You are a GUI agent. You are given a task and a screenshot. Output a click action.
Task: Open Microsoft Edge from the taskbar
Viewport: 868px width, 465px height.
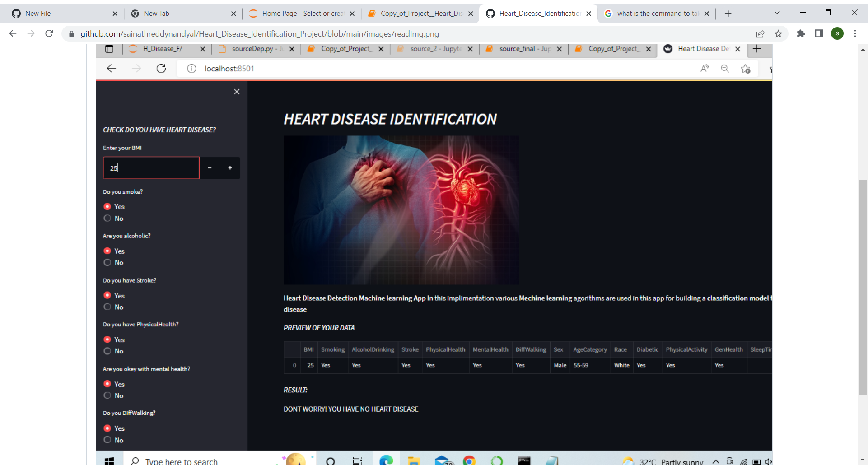click(386, 461)
